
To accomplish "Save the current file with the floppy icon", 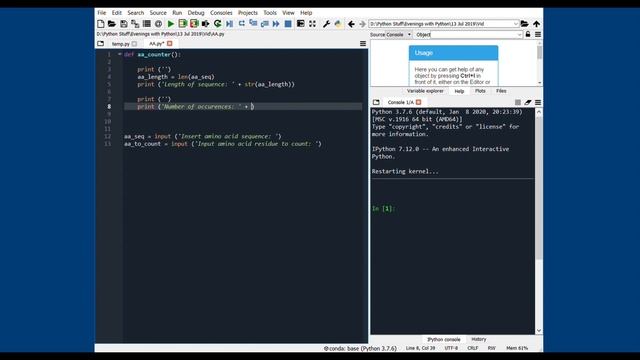I will [124, 24].
